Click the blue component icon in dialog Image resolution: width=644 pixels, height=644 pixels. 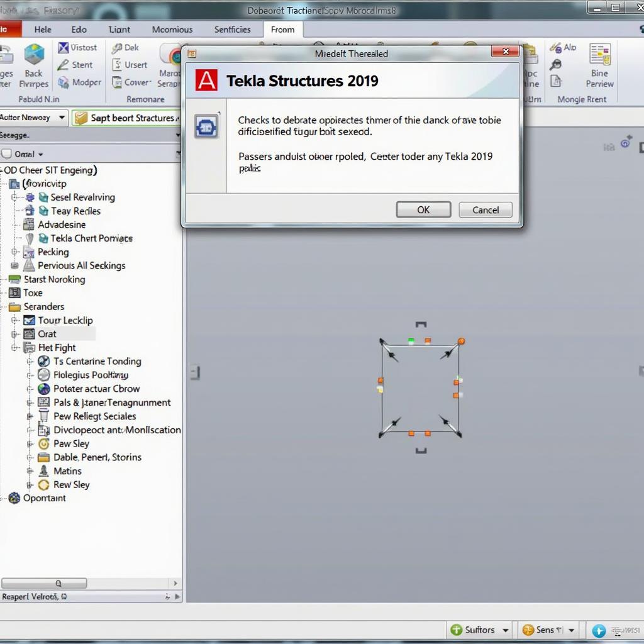[x=206, y=126]
